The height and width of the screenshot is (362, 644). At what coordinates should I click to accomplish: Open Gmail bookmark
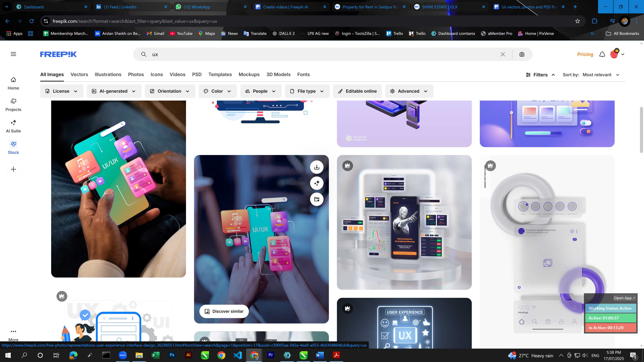(155, 34)
